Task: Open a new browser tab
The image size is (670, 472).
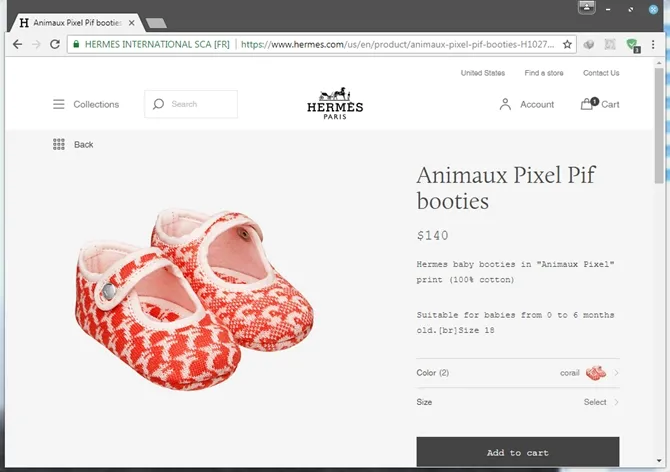Action: point(156,22)
